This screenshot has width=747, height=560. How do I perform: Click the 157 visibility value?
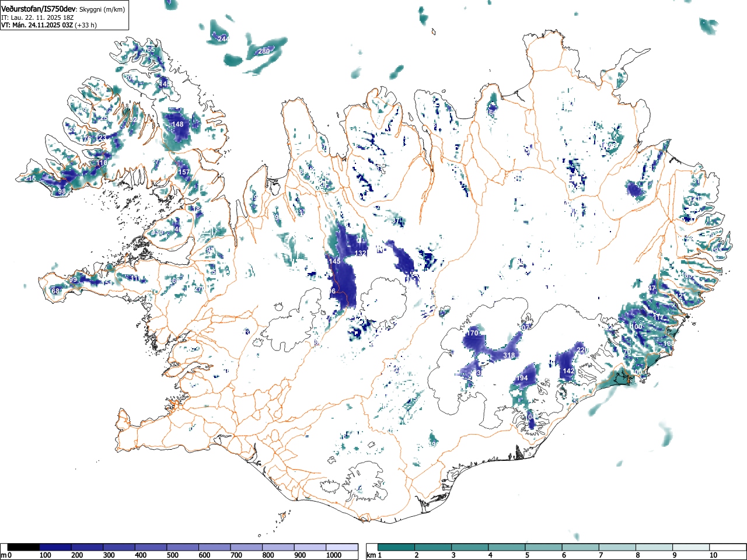coord(184,172)
